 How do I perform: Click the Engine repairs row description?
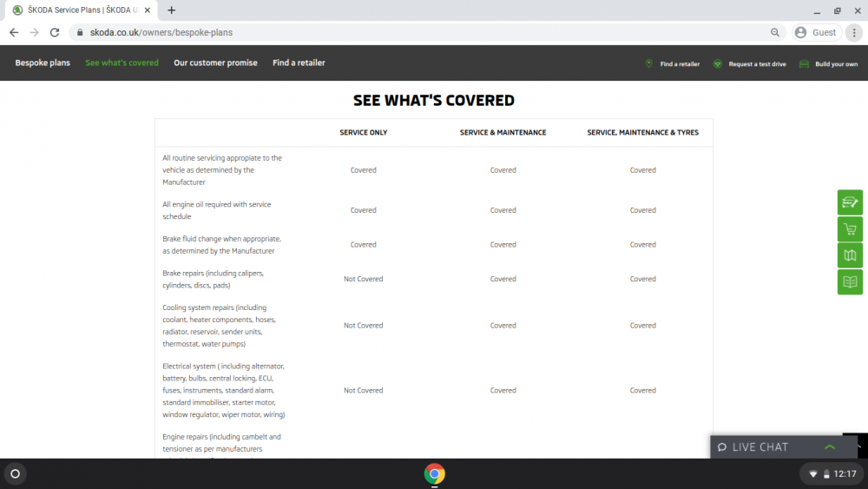221,445
